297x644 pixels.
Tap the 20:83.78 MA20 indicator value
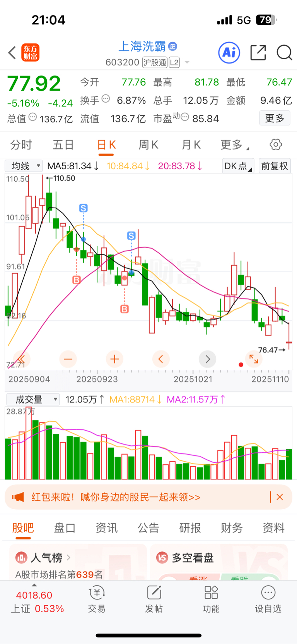point(180,166)
